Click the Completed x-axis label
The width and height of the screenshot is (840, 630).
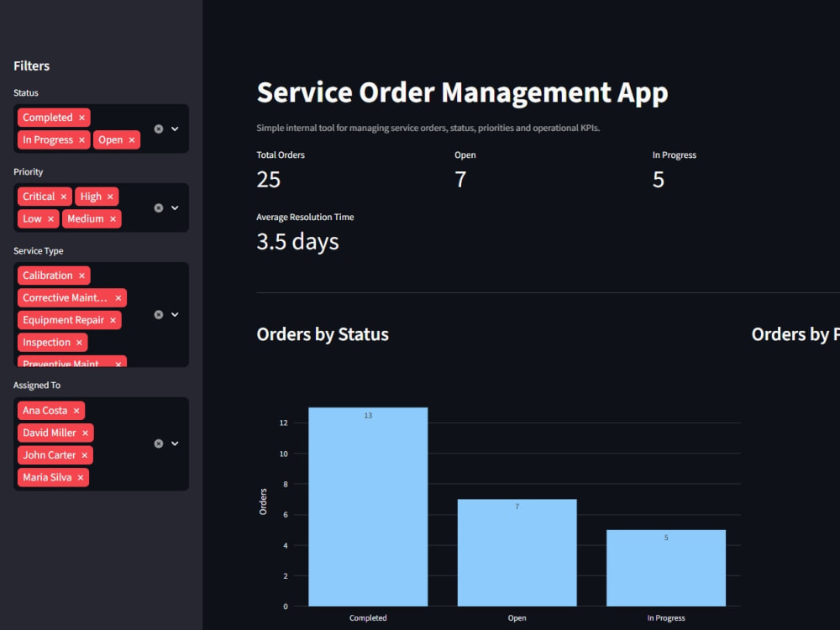(x=368, y=617)
